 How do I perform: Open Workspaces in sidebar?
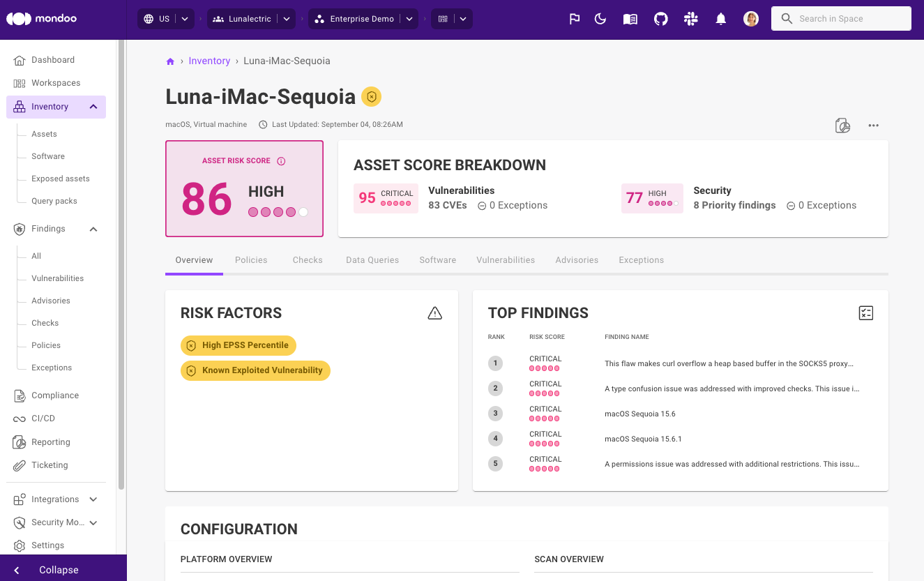click(56, 83)
